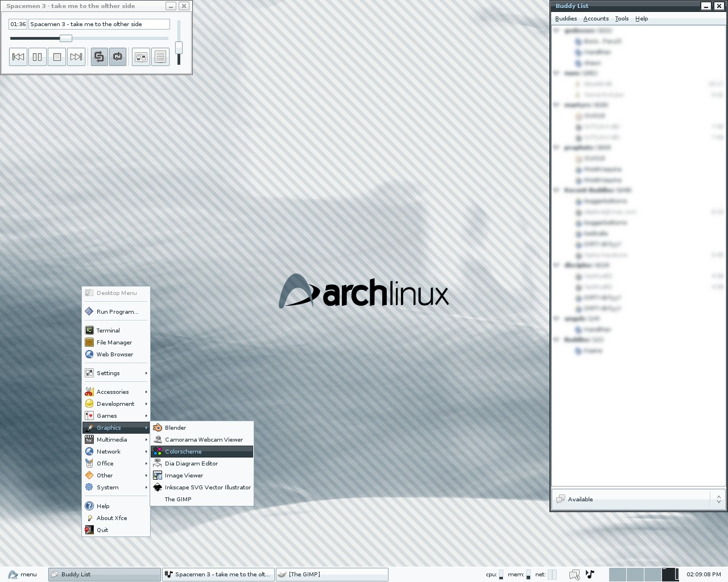
Task: Click the chat tray icon in the panel
Action: click(x=574, y=575)
